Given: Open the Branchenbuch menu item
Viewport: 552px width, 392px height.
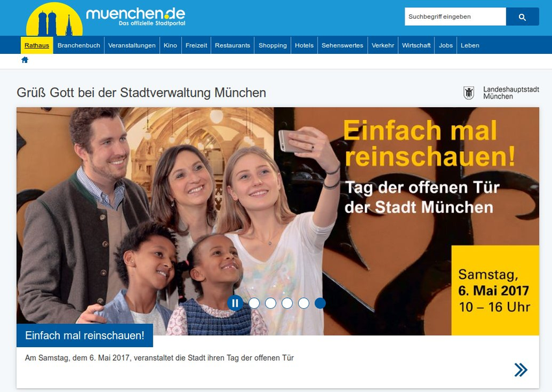Looking at the screenshot, I should (x=79, y=45).
